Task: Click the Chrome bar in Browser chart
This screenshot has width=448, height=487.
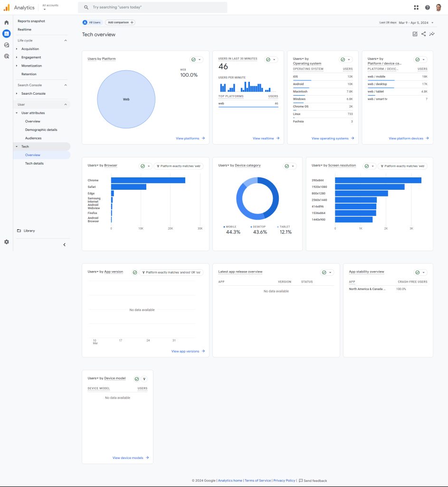Action: 148,180
